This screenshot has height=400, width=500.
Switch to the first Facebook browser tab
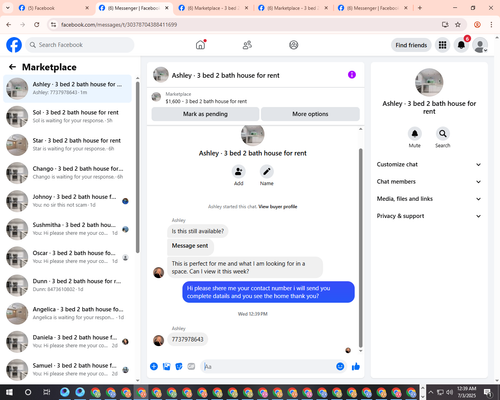coord(53,8)
